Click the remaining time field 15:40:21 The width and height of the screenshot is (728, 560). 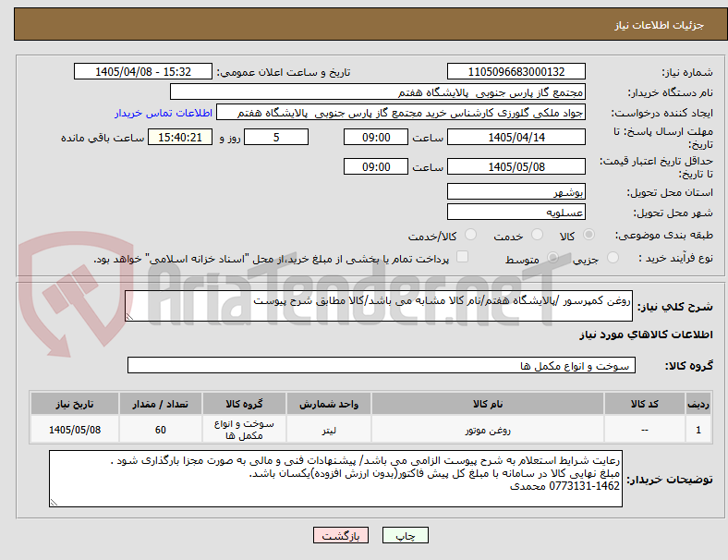point(180,137)
